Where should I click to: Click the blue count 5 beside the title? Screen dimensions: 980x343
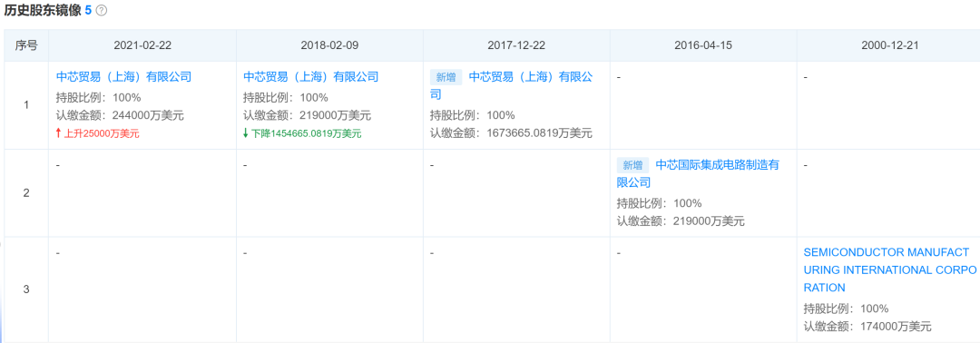tap(89, 11)
